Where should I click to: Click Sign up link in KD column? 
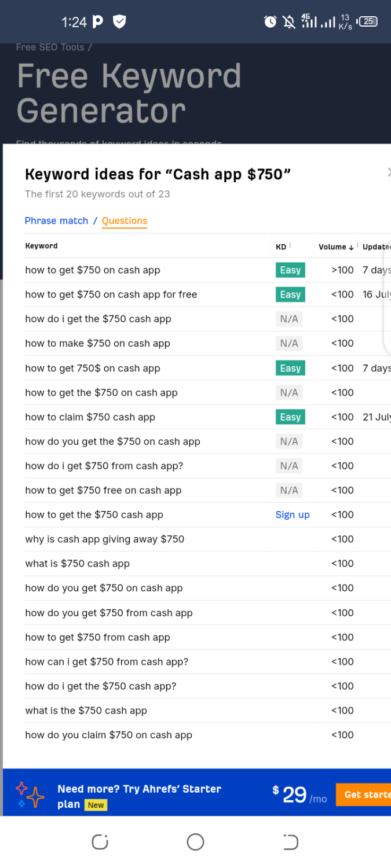pos(293,515)
